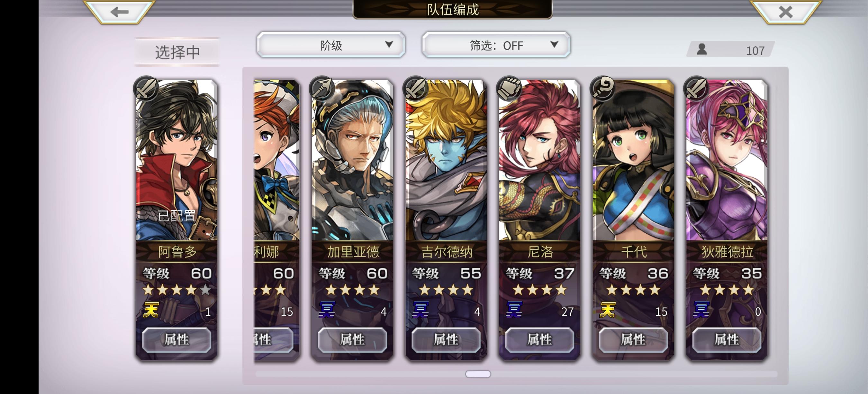Screen dimensions: 868x394
Task: Open the 阶级 sort dropdown
Action: coord(331,45)
